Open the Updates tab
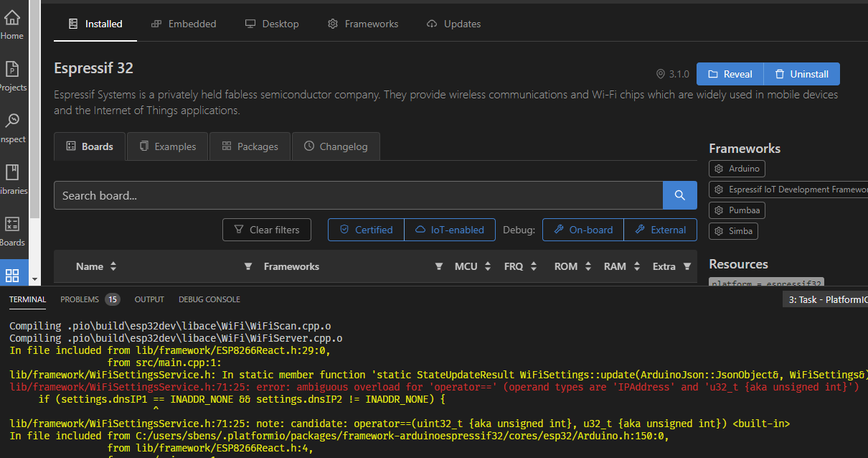 pos(453,24)
